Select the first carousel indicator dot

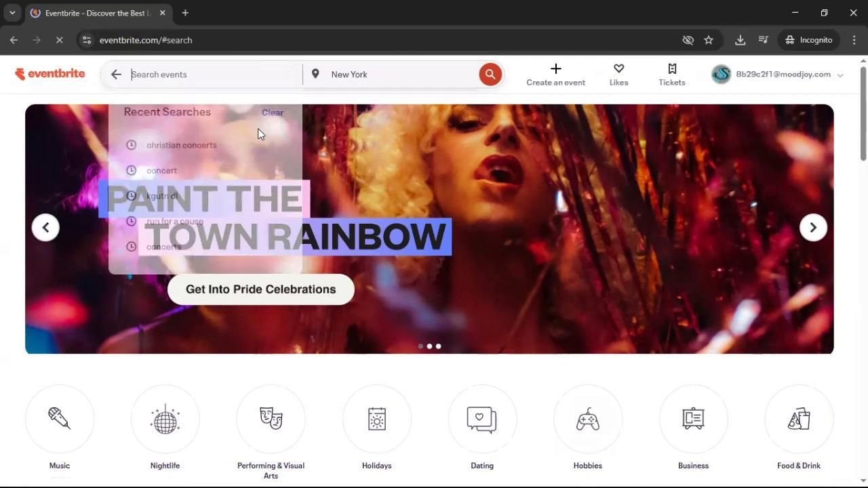tap(420, 346)
